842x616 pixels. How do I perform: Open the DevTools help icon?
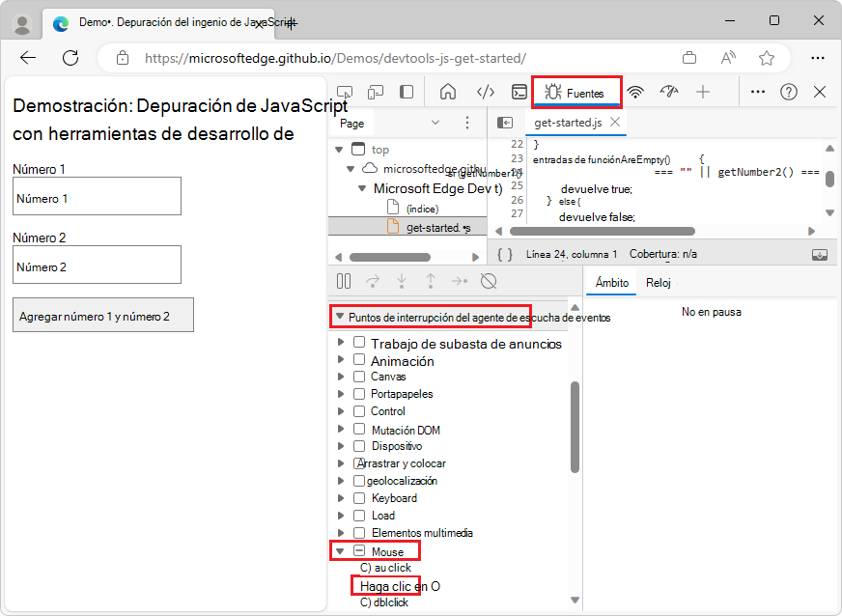(x=789, y=92)
